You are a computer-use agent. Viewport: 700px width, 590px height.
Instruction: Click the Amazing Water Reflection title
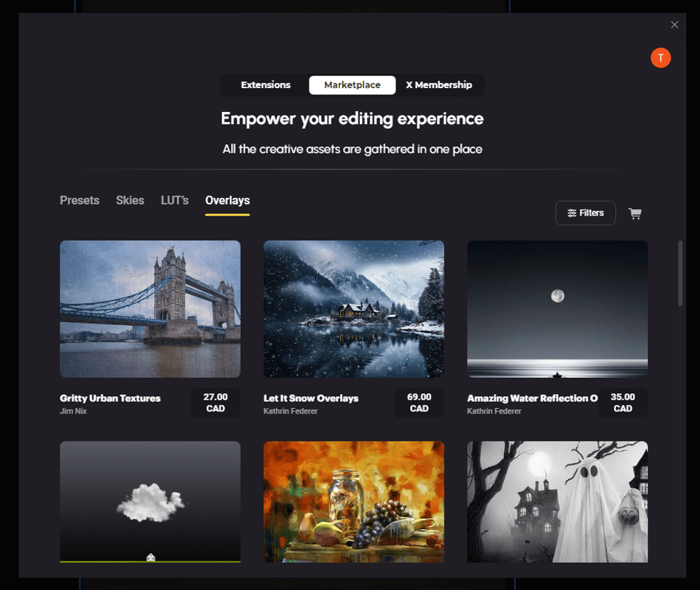532,398
